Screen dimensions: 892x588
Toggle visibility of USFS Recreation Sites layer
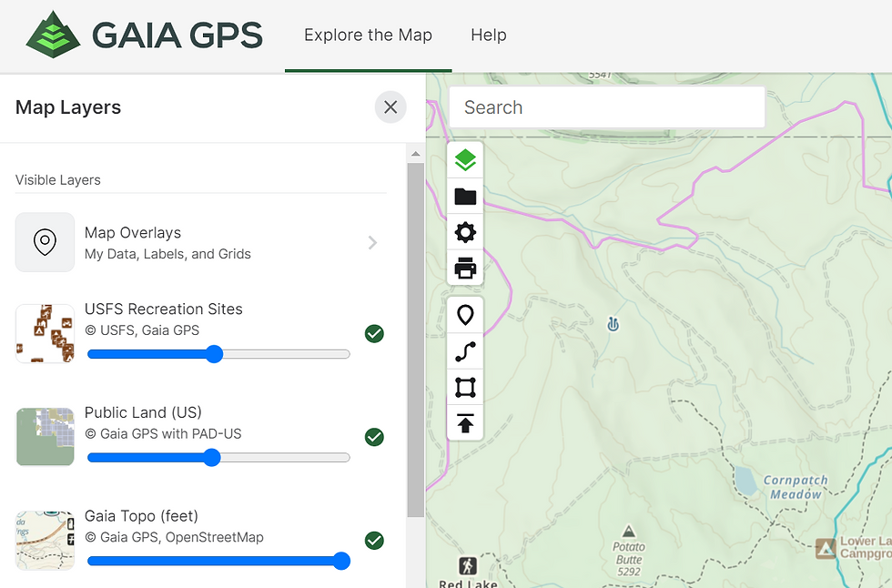pyautogui.click(x=374, y=334)
